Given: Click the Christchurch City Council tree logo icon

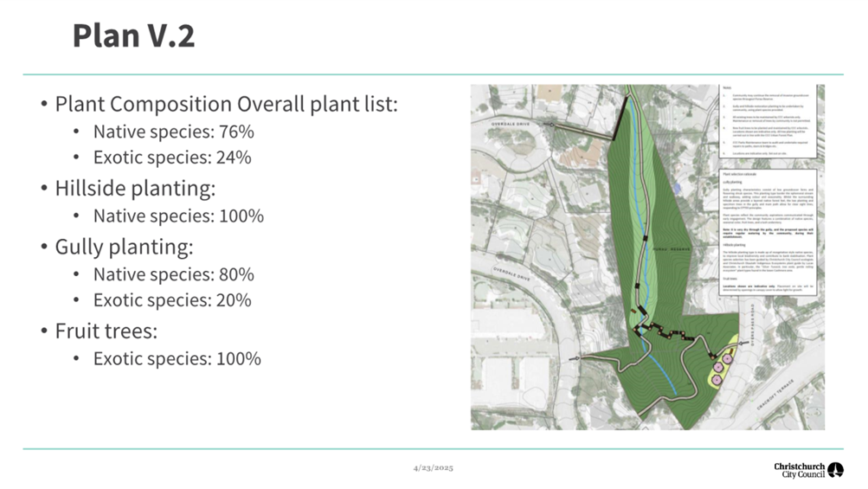Looking at the screenshot, I should [835, 469].
